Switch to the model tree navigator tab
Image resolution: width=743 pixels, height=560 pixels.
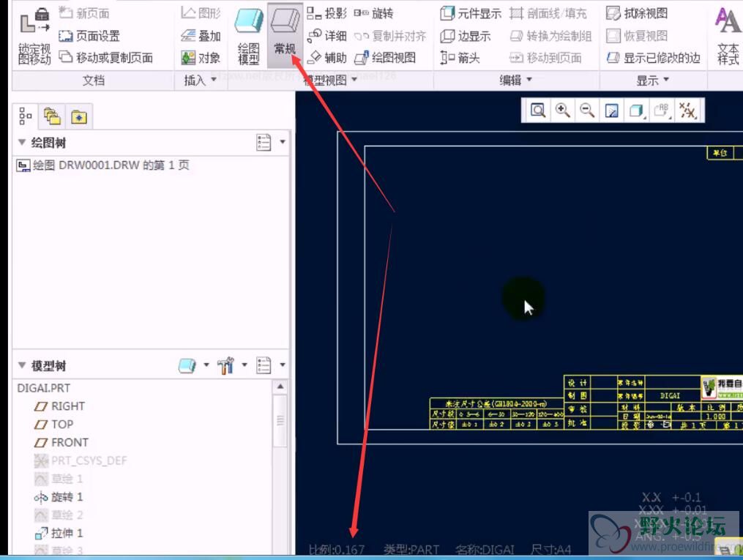[25, 116]
